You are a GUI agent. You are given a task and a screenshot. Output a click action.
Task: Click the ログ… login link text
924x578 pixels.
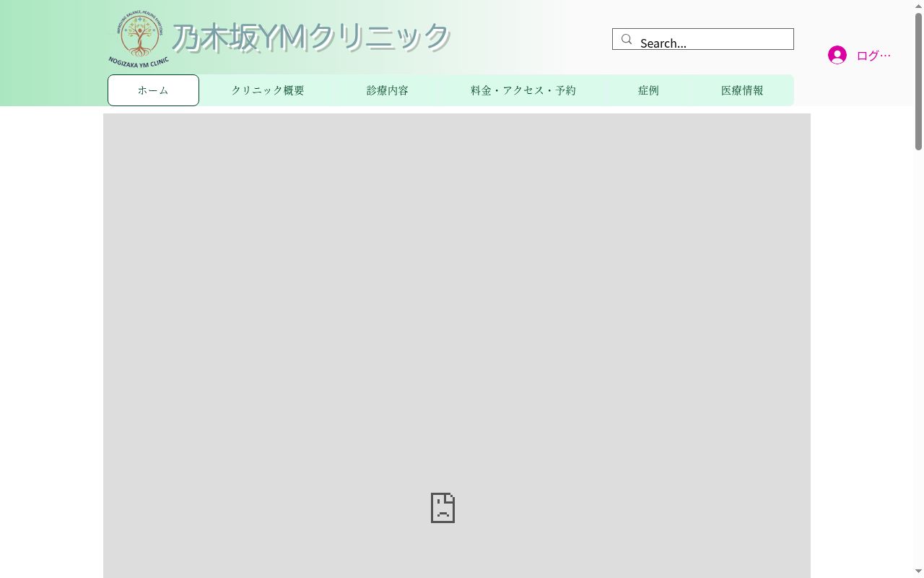tap(873, 56)
